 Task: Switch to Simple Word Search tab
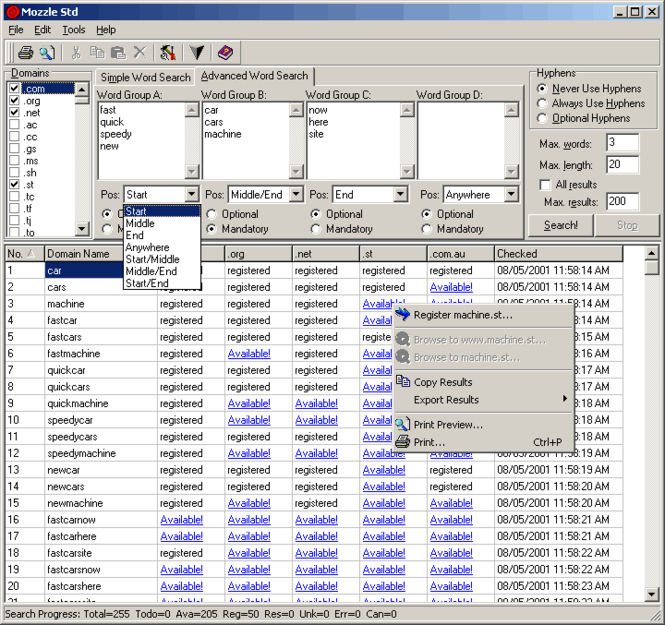145,77
